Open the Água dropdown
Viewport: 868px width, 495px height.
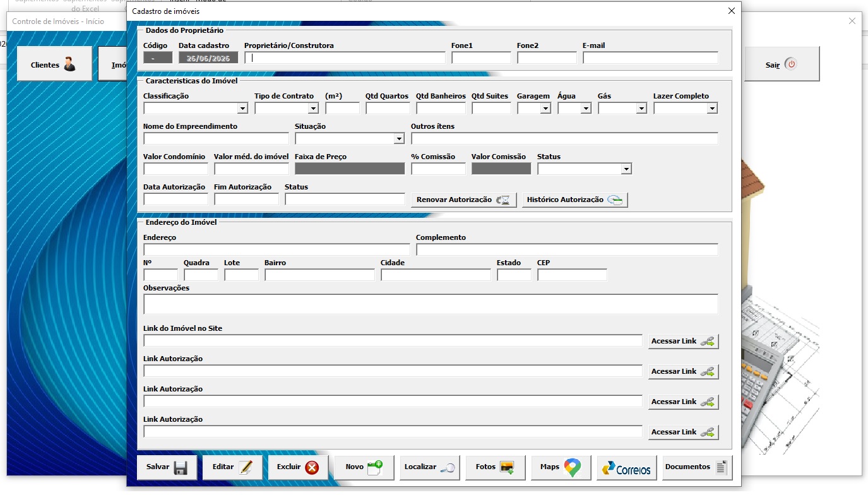coord(586,109)
